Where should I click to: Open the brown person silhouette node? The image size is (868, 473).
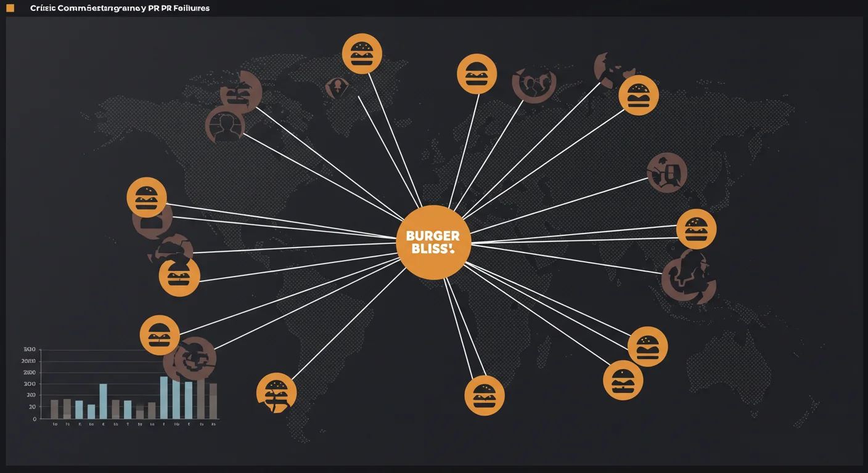point(225,125)
